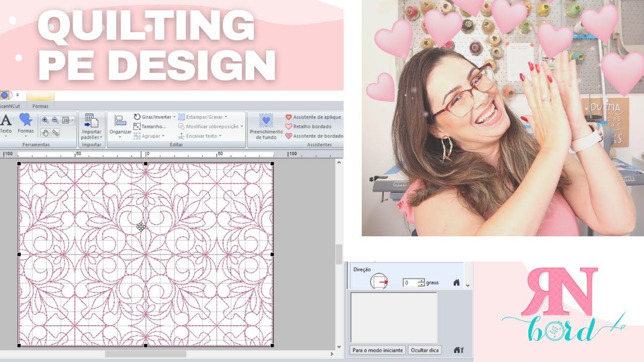The image size is (644, 362).
Task: Click the Direção direction dial
Action: pyautogui.click(x=379, y=283)
